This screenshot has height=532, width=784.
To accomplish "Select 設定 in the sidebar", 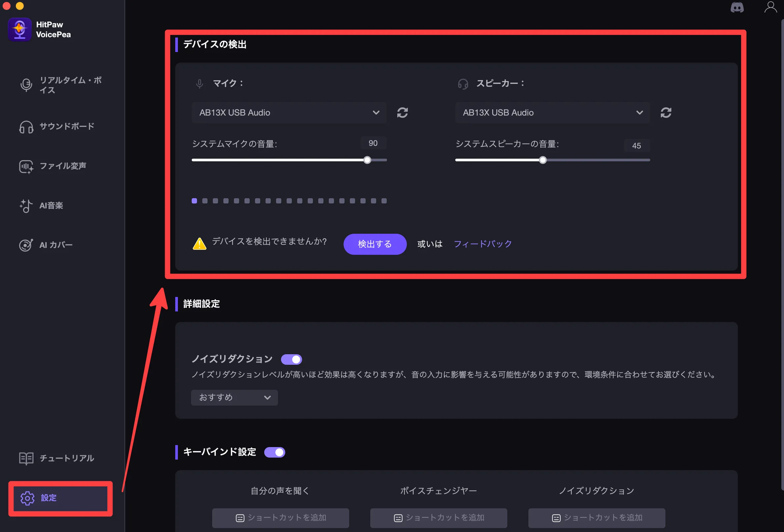I will [x=60, y=498].
